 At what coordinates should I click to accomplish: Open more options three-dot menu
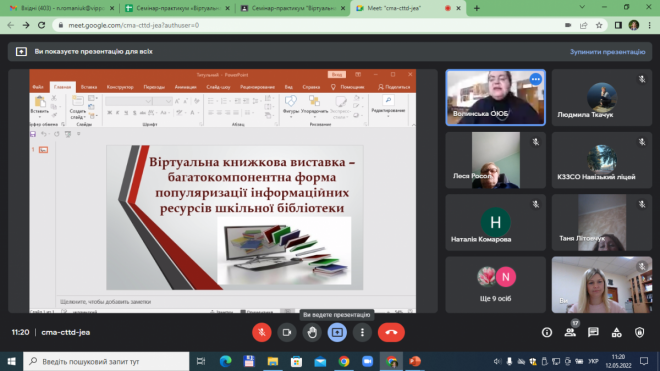tap(362, 332)
